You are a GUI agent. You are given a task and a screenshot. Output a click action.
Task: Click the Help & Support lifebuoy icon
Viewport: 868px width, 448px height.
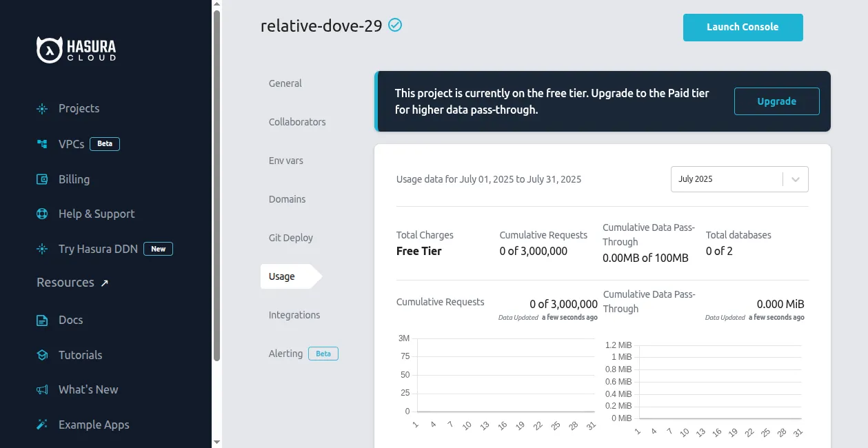[42, 214]
